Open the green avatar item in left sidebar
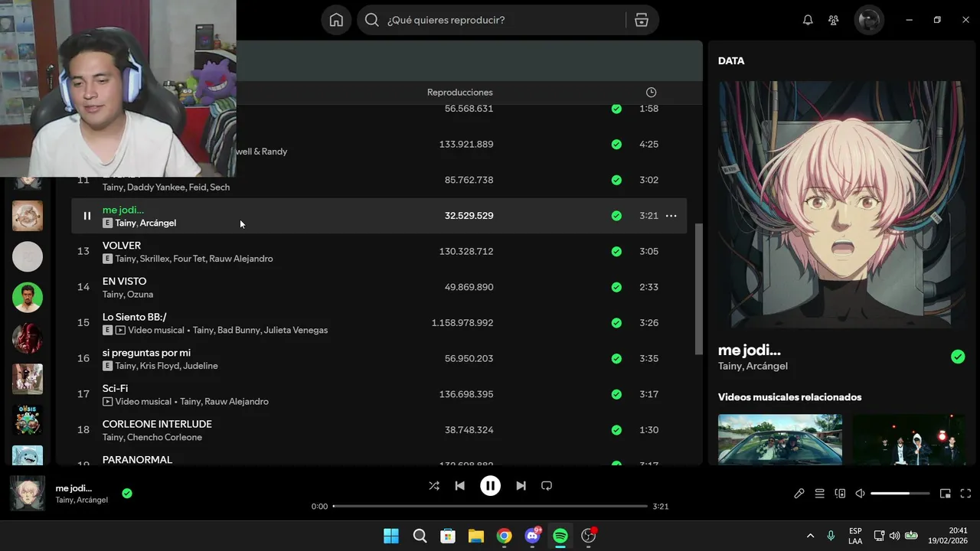The image size is (980, 551). (x=28, y=297)
